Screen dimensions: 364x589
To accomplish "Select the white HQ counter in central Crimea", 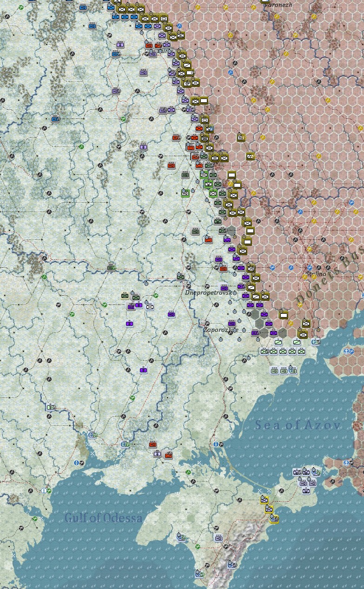I will pyautogui.click(x=218, y=538).
